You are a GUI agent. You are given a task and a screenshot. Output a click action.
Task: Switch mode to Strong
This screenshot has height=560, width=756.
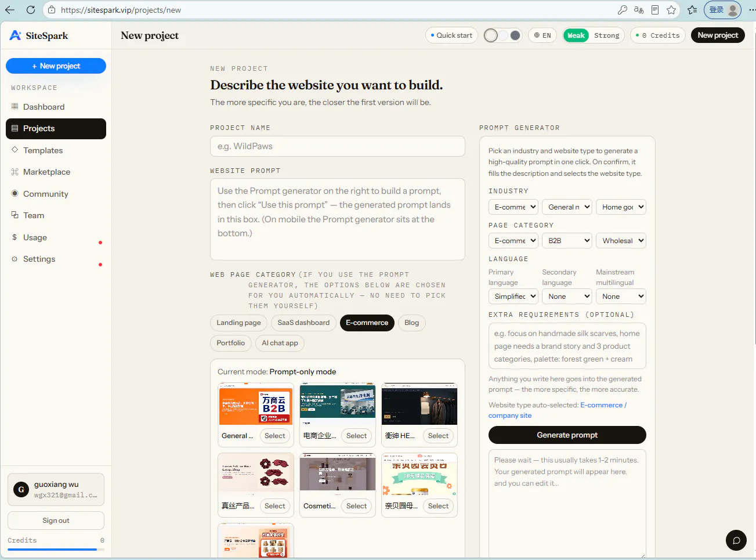[x=606, y=35]
